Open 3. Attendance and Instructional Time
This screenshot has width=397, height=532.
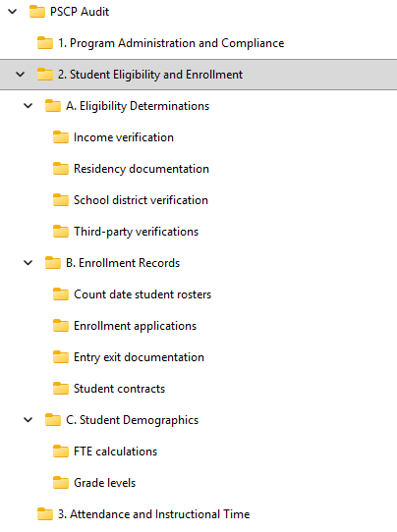[154, 514]
